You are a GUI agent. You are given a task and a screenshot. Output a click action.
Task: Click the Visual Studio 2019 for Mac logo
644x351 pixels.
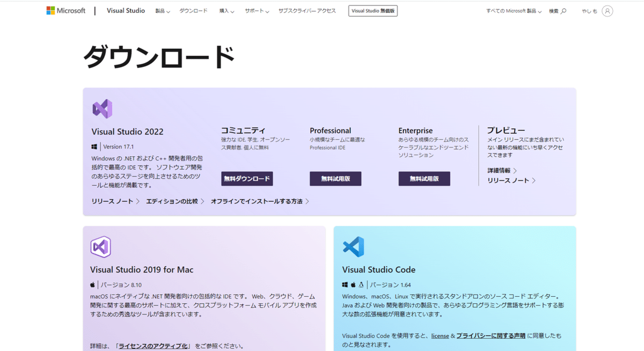pos(101,247)
